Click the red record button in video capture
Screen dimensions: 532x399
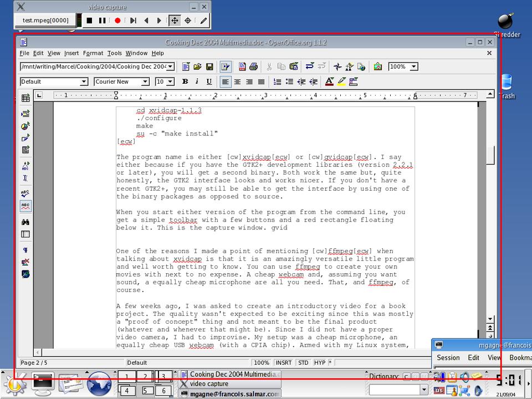pos(117,21)
